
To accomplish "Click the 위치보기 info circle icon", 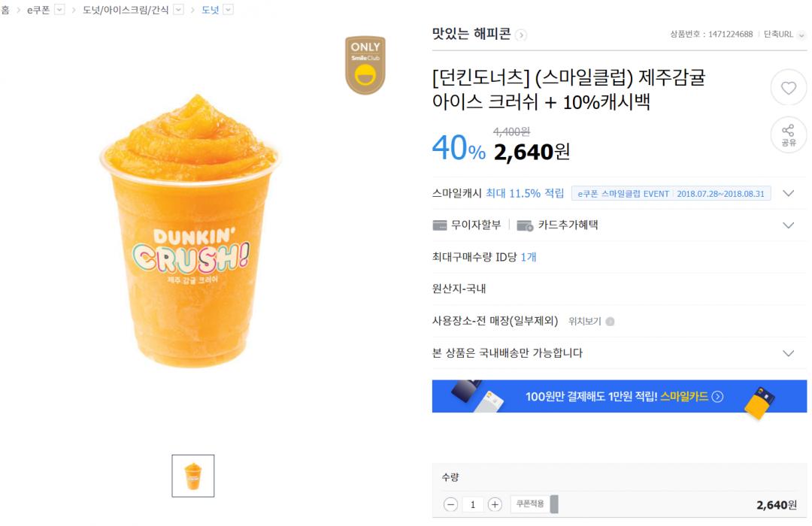I will click(610, 322).
